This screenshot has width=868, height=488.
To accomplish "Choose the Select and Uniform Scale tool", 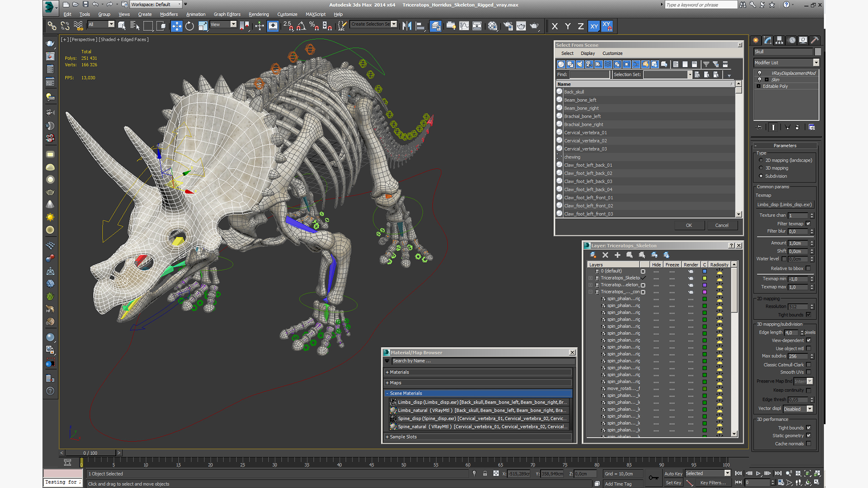I will [203, 26].
